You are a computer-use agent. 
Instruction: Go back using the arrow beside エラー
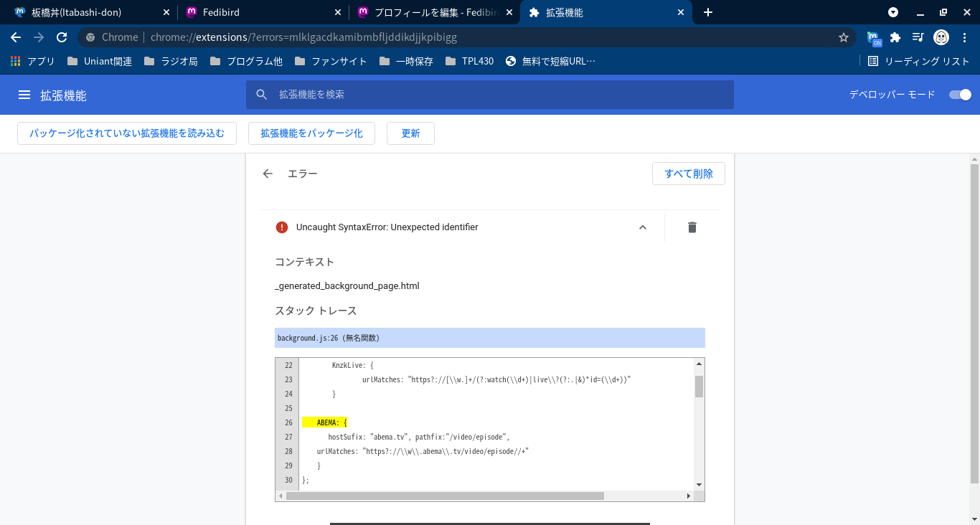tap(268, 174)
